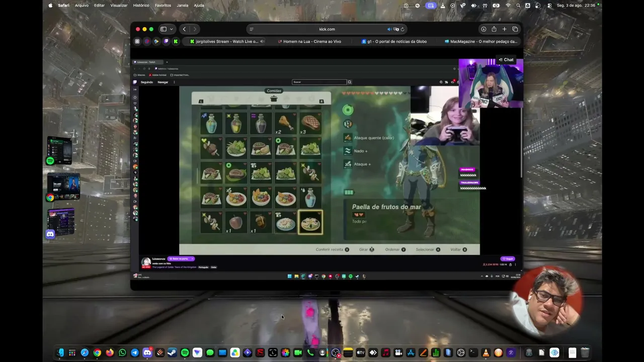
Task: Open Steam from the Dock
Action: [x=172, y=352]
